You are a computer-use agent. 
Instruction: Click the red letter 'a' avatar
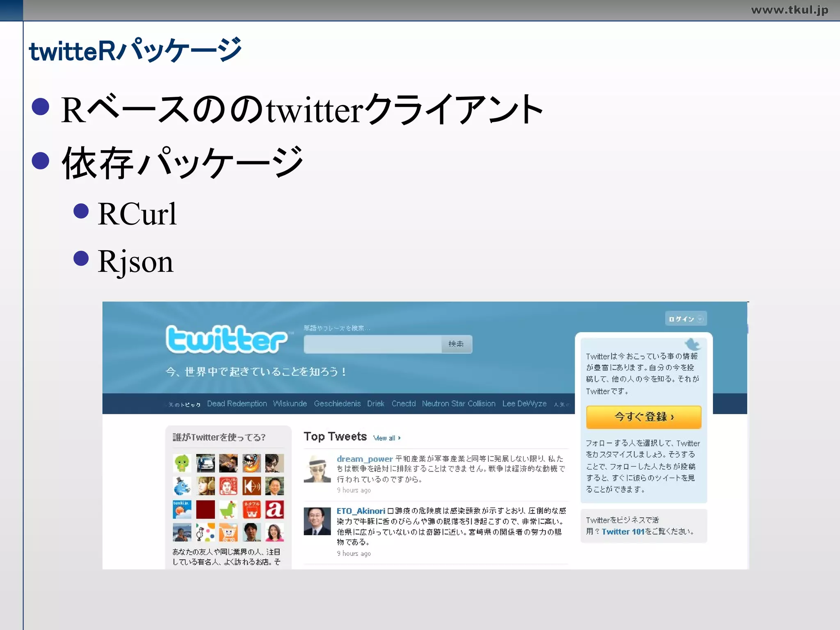point(274,509)
